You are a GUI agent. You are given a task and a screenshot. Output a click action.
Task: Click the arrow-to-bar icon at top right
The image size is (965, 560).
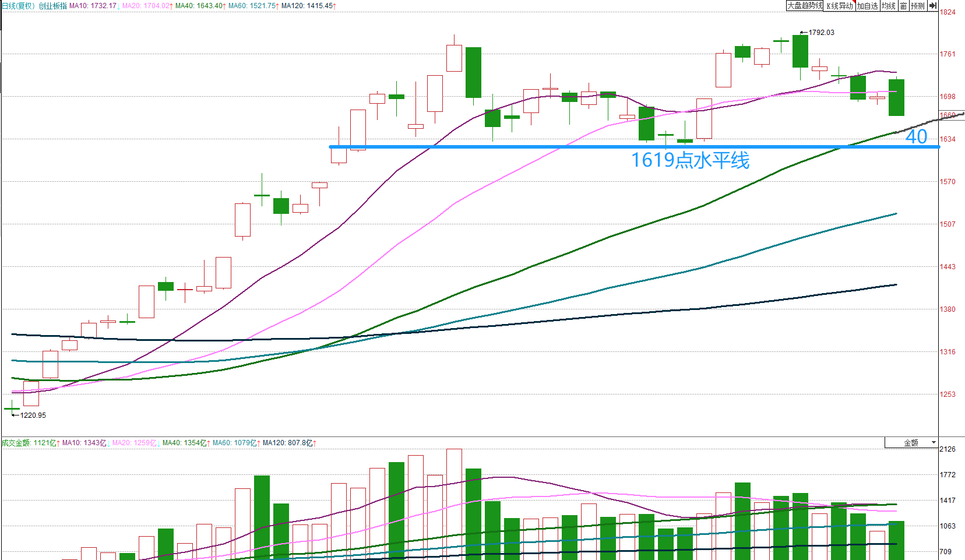click(933, 6)
